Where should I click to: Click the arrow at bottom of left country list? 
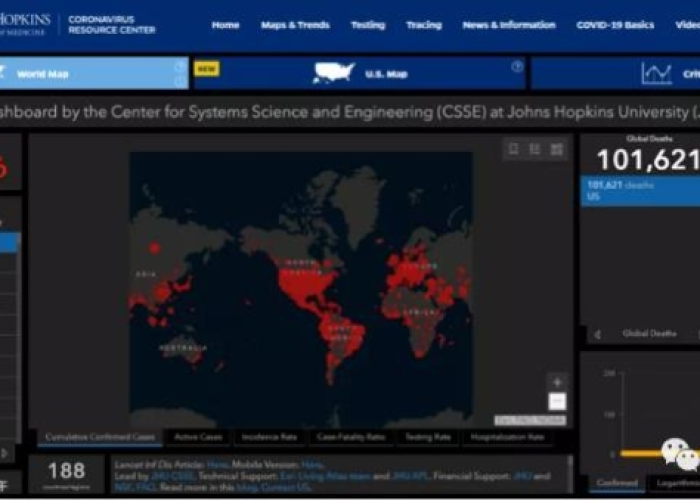[x=5, y=454]
